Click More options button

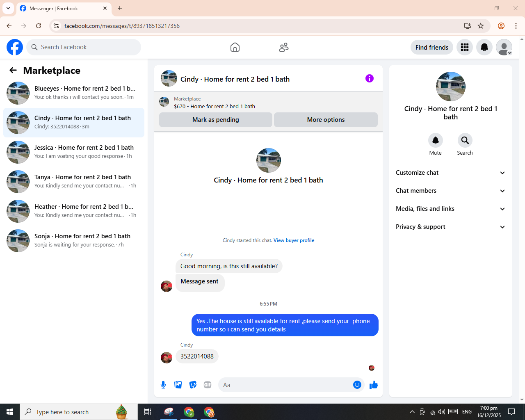point(326,120)
